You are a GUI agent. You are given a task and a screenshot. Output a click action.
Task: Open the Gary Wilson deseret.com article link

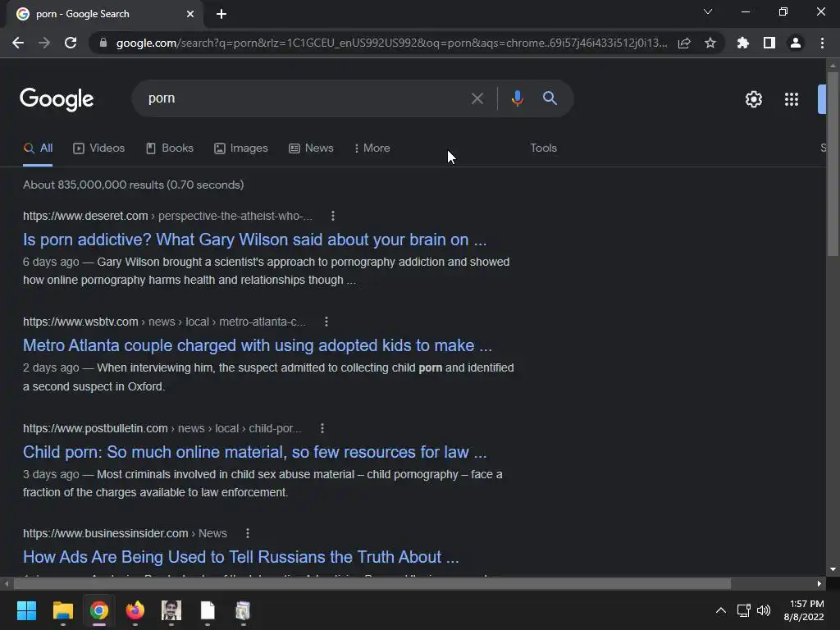pyautogui.click(x=254, y=240)
